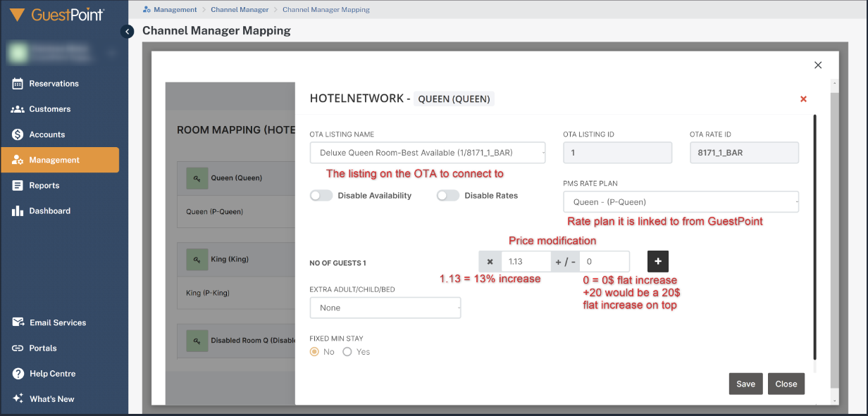
Task: Click the Queen (Queen) room heading
Action: (236, 178)
